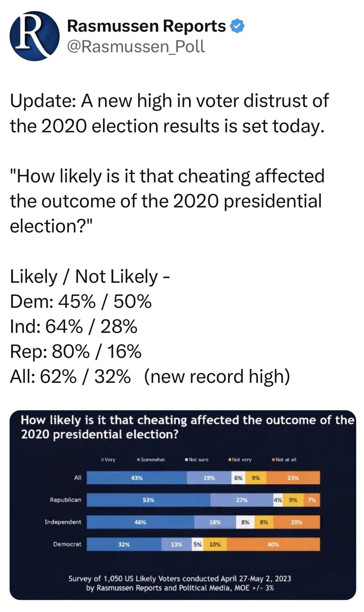Click the "Independent" row label in chart
Viewport: 364px width, 612px height.
point(63,522)
